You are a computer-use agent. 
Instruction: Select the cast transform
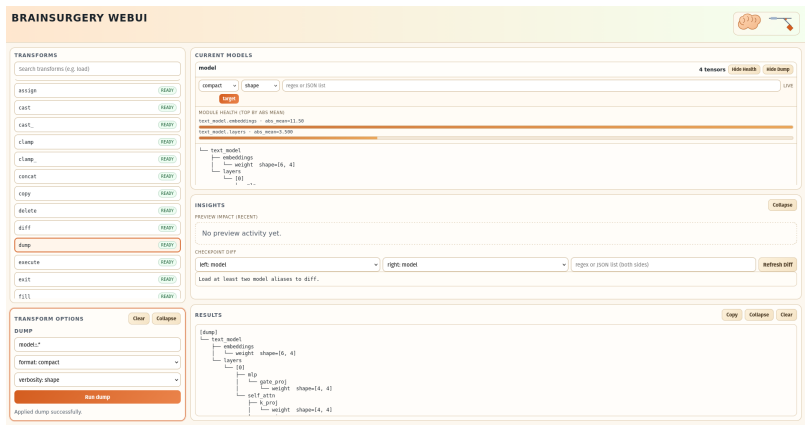97,108
